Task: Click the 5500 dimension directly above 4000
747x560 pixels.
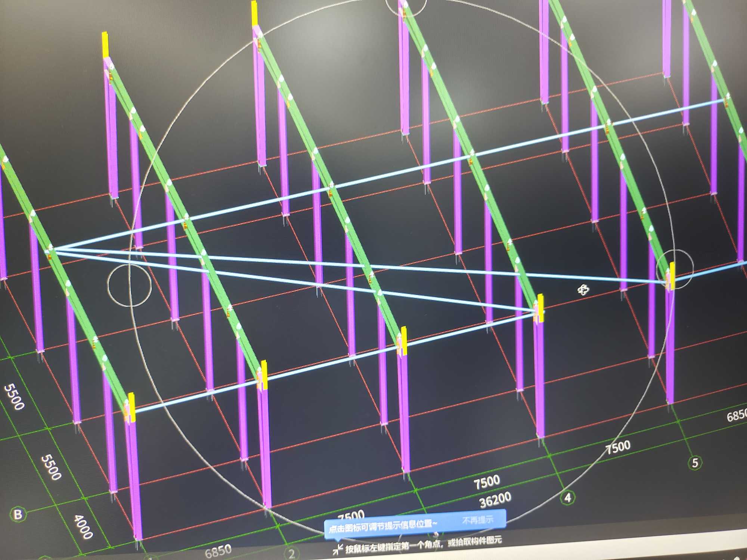Action: click(51, 467)
